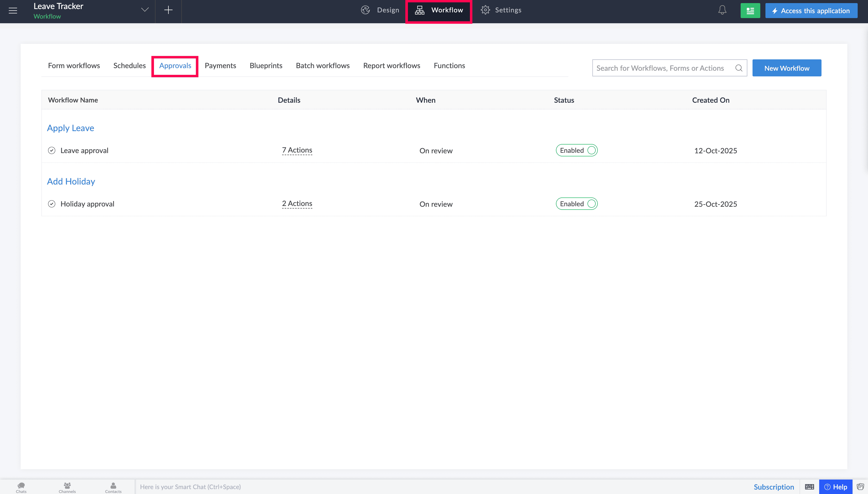This screenshot has height=494, width=868.
Task: Switch to the Blueprints tab
Action: pyautogui.click(x=266, y=66)
